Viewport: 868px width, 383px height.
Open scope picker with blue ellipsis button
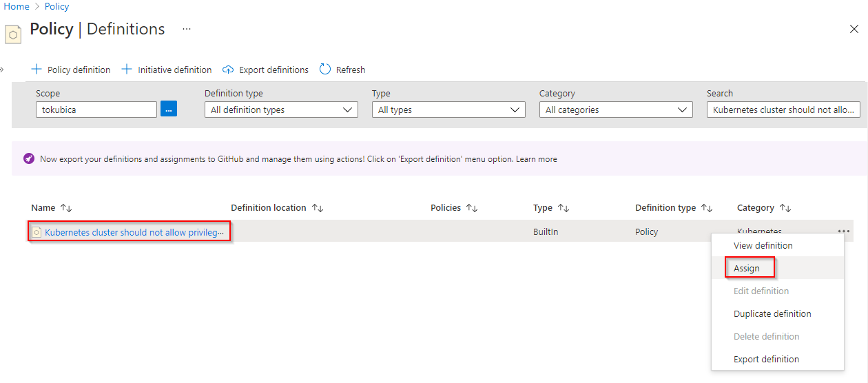pyautogui.click(x=169, y=109)
